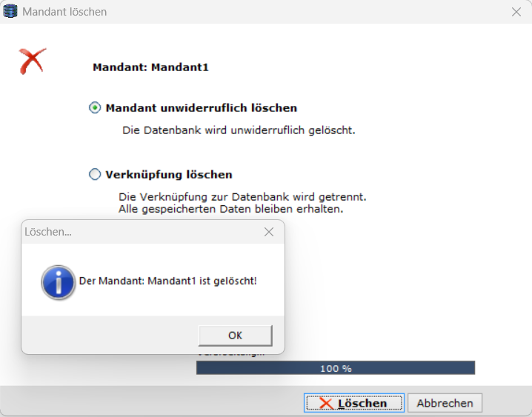The height and width of the screenshot is (417, 532).
Task: Close the Löschen... message dialog with its X
Action: (269, 232)
